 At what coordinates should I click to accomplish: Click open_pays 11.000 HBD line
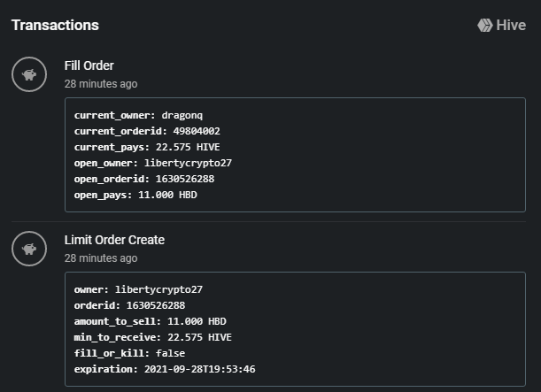(135, 195)
